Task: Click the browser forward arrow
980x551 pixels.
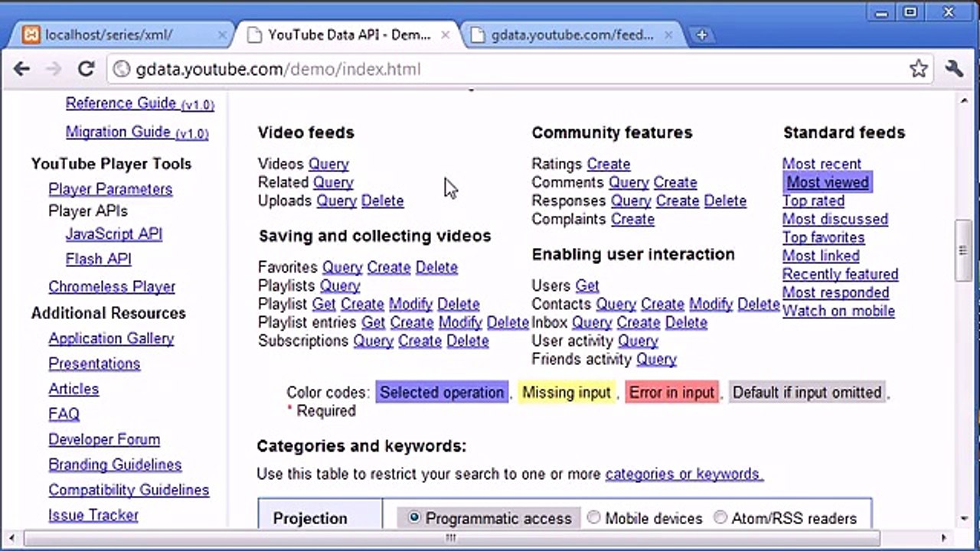Action: [54, 69]
